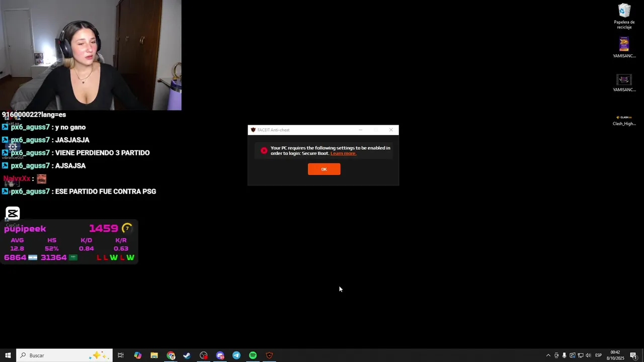Open Telegram from the taskbar

(236, 355)
